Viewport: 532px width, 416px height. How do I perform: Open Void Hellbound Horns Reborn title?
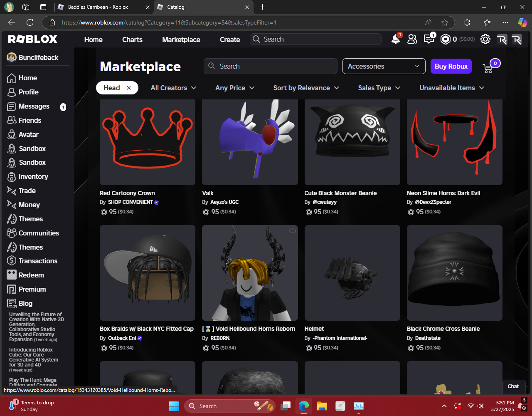(249, 329)
